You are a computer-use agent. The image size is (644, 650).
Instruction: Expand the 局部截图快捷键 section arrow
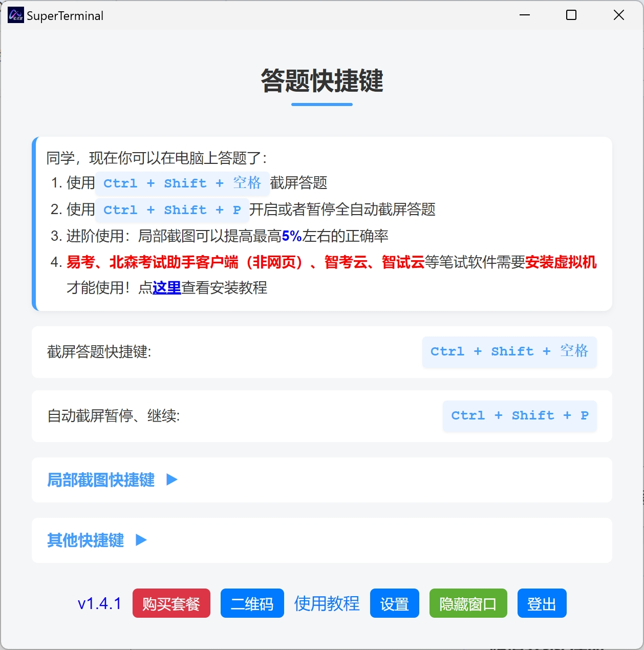172,480
